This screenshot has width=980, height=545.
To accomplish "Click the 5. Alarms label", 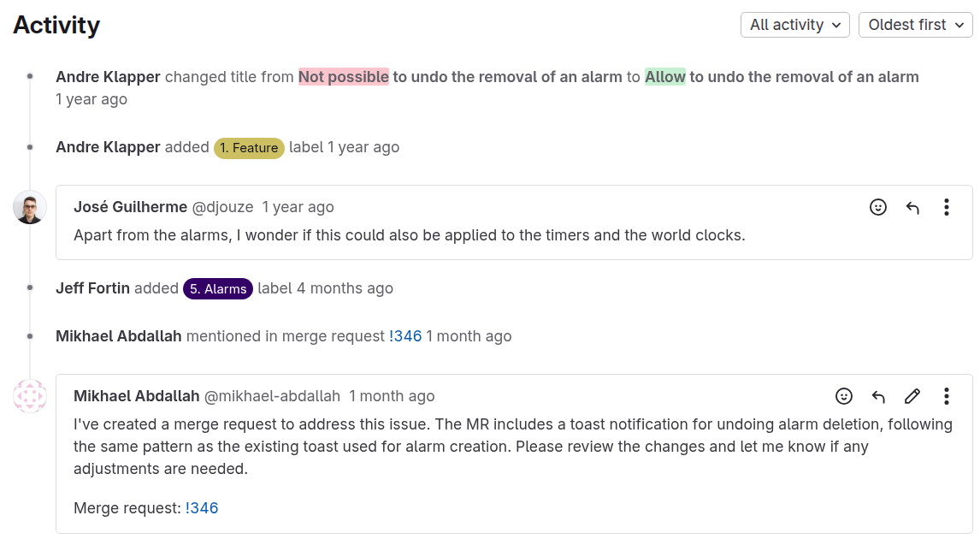I will click(218, 288).
